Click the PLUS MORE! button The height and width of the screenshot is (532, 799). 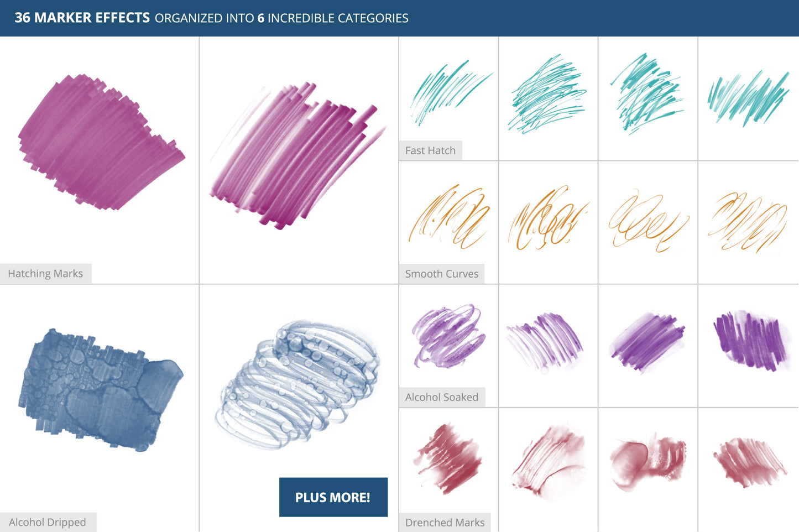click(x=333, y=497)
